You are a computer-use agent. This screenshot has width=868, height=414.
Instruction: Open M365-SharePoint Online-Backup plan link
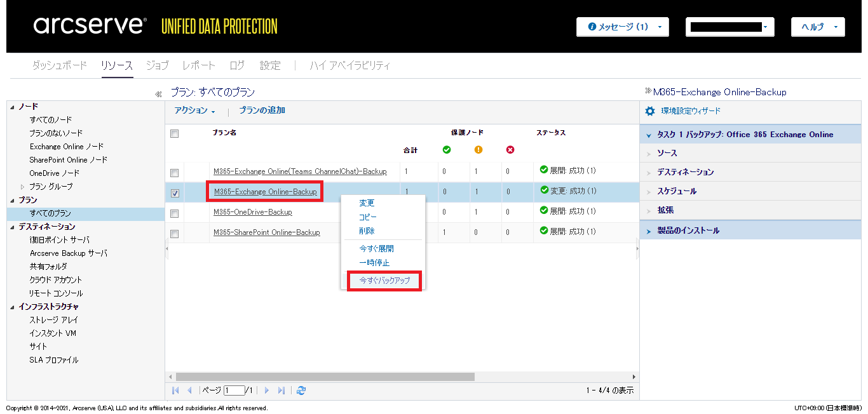(x=267, y=232)
